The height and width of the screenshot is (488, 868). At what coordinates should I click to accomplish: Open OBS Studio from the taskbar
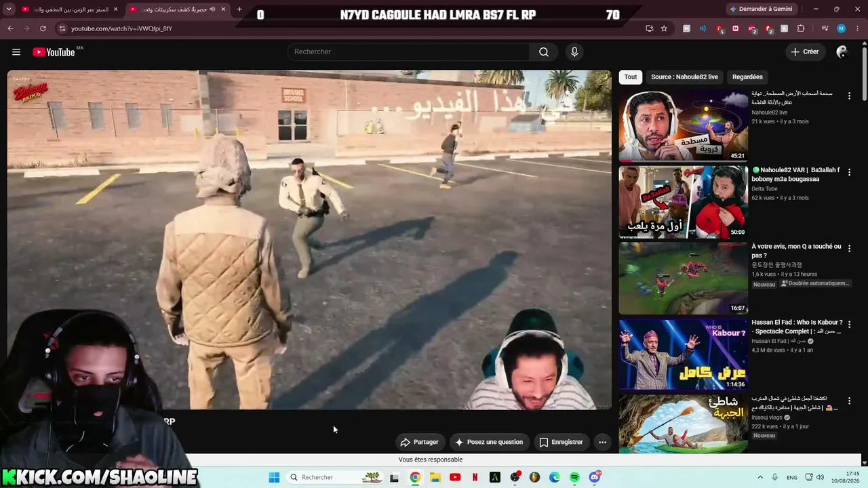(x=515, y=477)
